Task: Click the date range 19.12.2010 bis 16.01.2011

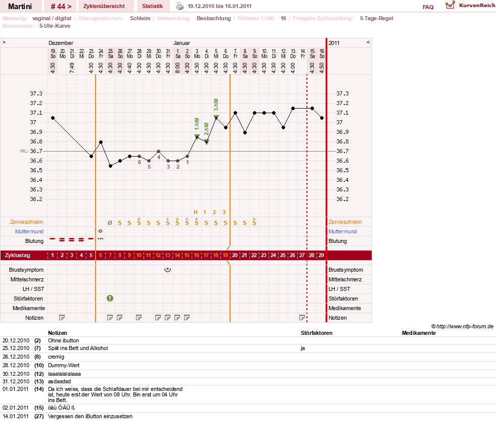Action: pos(219,6)
